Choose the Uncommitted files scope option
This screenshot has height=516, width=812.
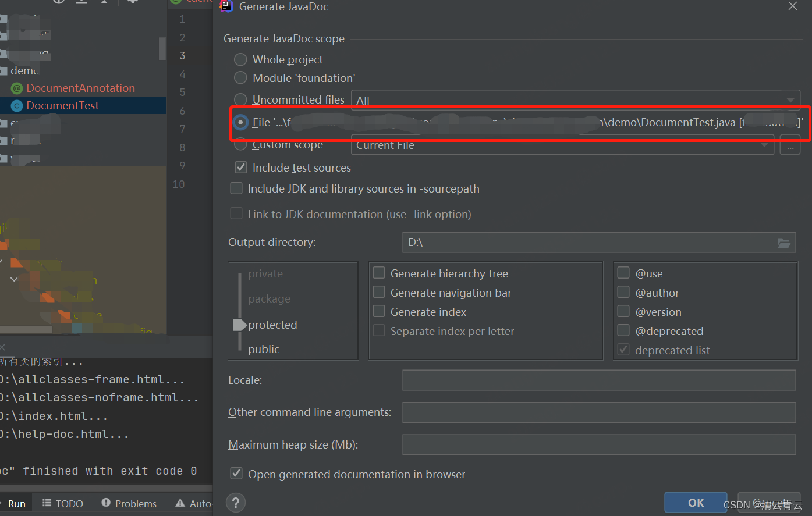(x=240, y=99)
